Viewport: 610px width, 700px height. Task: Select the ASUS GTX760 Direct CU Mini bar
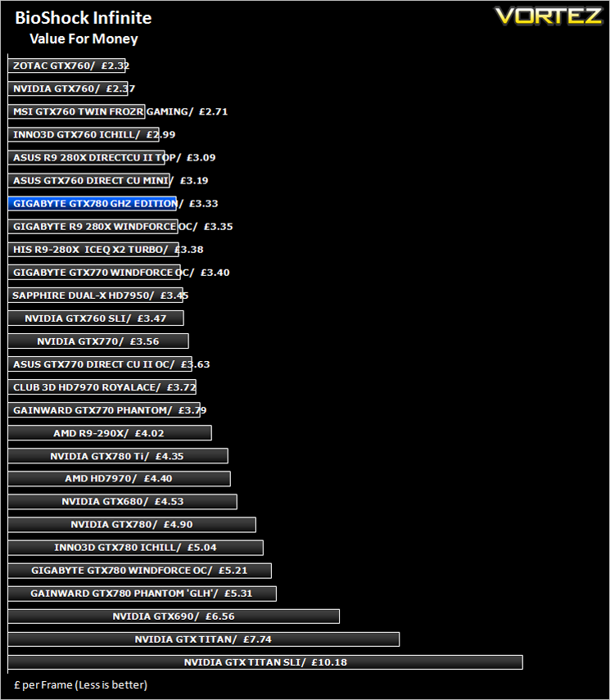(89, 180)
